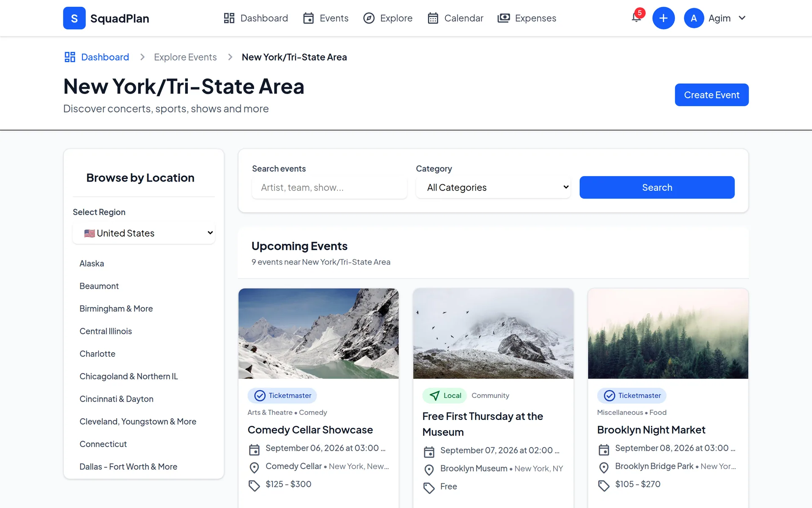812x508 pixels.
Task: Click the Ticketmaster badge on Comedy Cellar Showcase
Action: pyautogui.click(x=282, y=395)
